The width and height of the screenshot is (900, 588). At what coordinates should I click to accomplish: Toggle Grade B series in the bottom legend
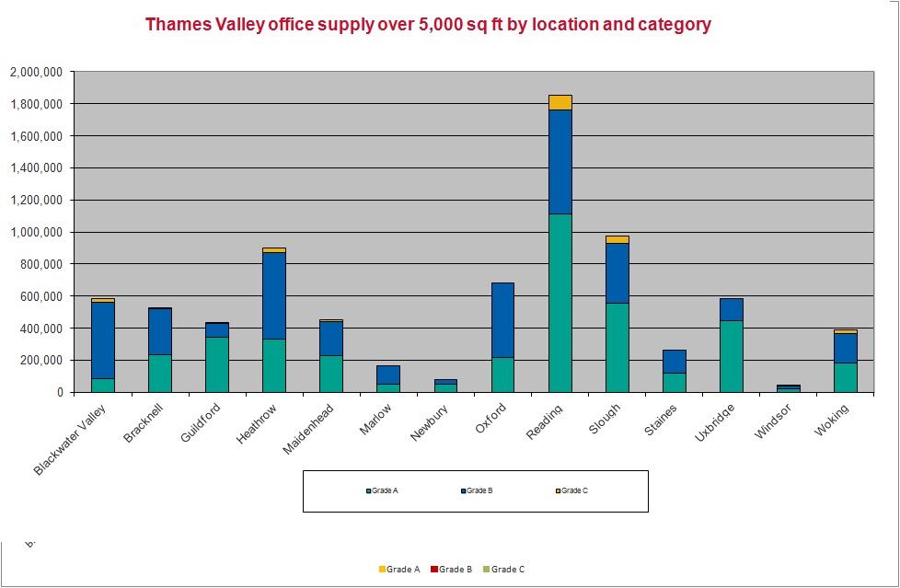[x=456, y=569]
